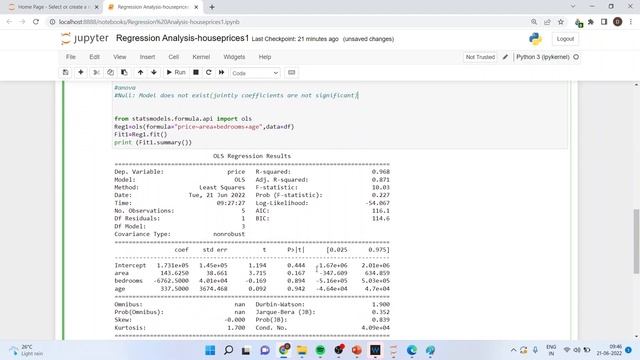Open the Windows Start menu
640x360 pixels.
point(210,350)
